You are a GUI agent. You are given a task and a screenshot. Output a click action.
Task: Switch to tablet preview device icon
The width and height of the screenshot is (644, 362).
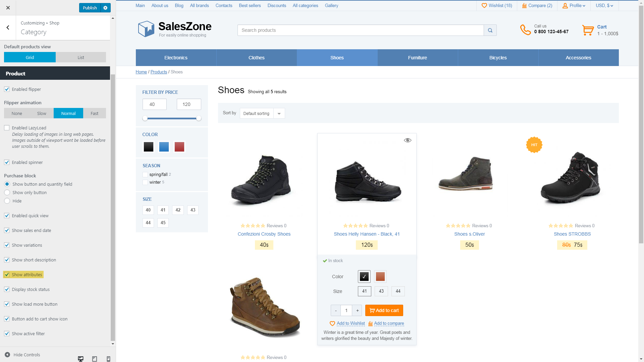95,359
